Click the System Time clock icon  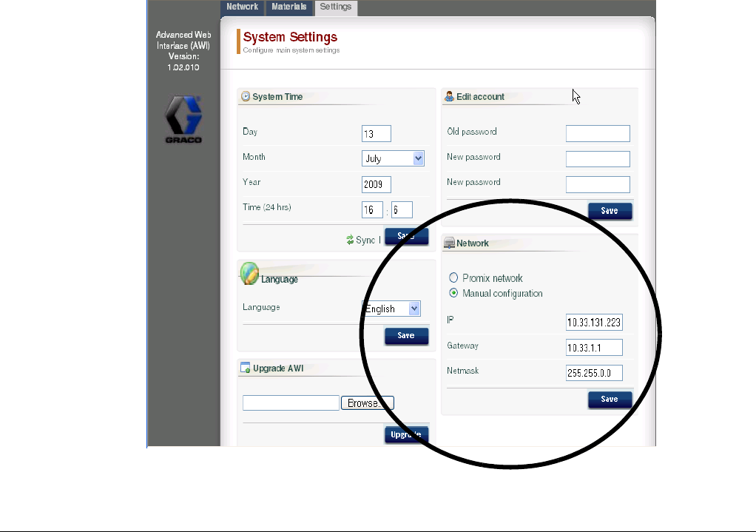246,96
